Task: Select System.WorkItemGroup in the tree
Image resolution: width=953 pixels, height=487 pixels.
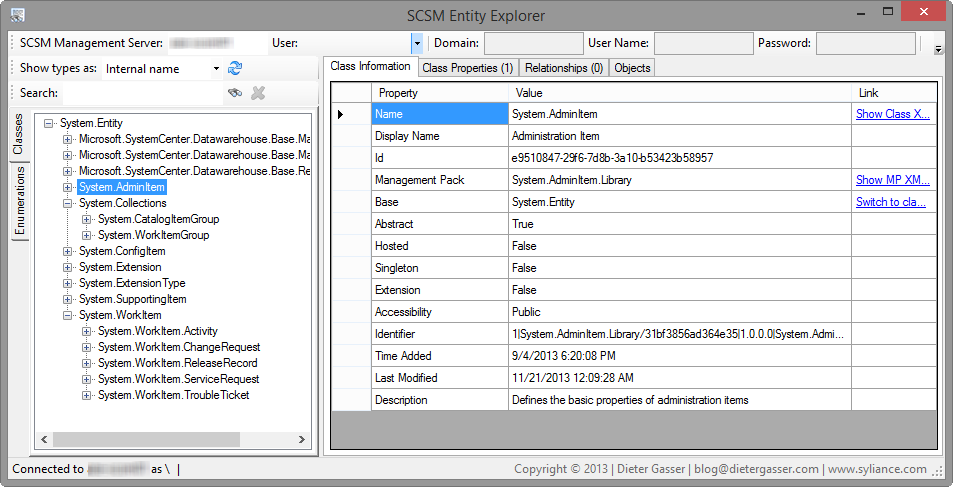Action: coord(154,235)
